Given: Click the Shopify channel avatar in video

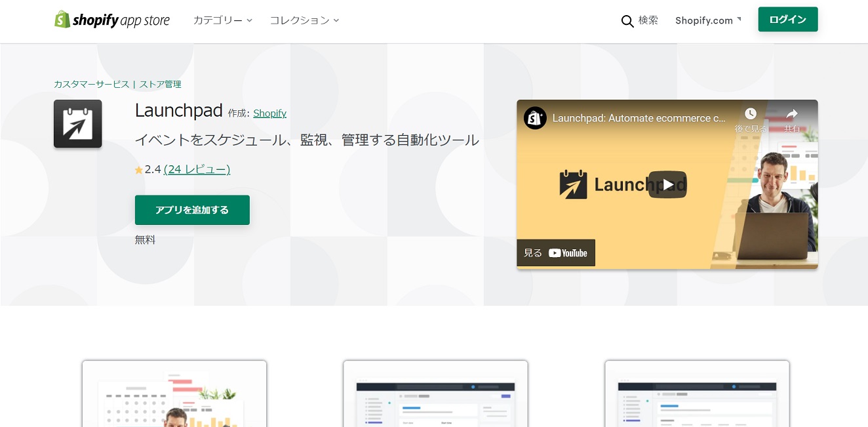Looking at the screenshot, I should click(535, 118).
